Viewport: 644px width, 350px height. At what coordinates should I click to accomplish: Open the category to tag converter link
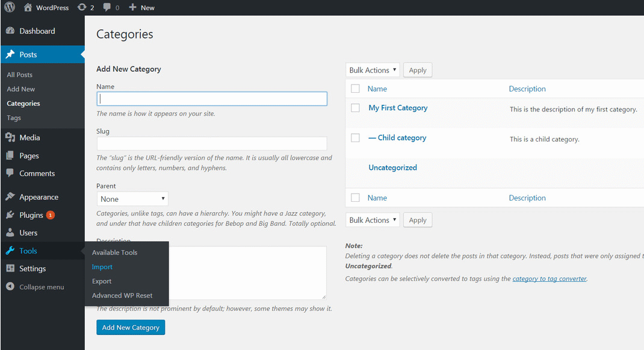(x=549, y=278)
